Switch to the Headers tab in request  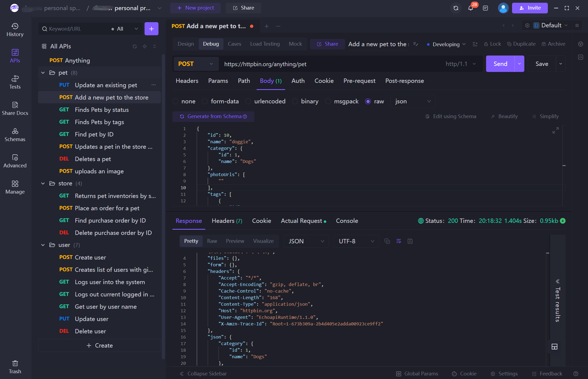pos(187,81)
